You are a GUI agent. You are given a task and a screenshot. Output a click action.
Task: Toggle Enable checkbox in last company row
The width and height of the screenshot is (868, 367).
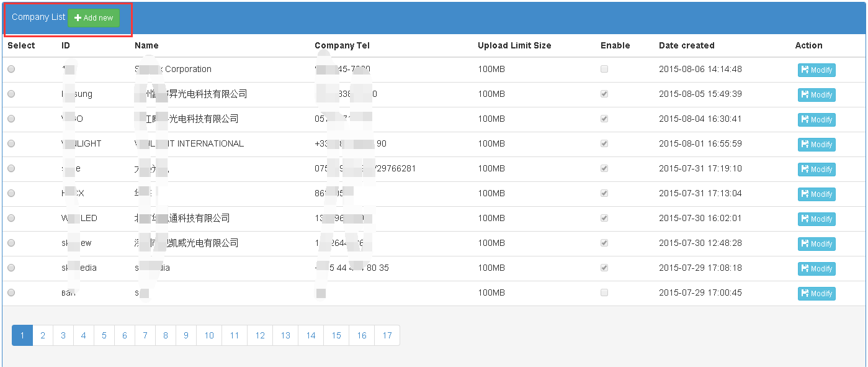click(x=604, y=292)
